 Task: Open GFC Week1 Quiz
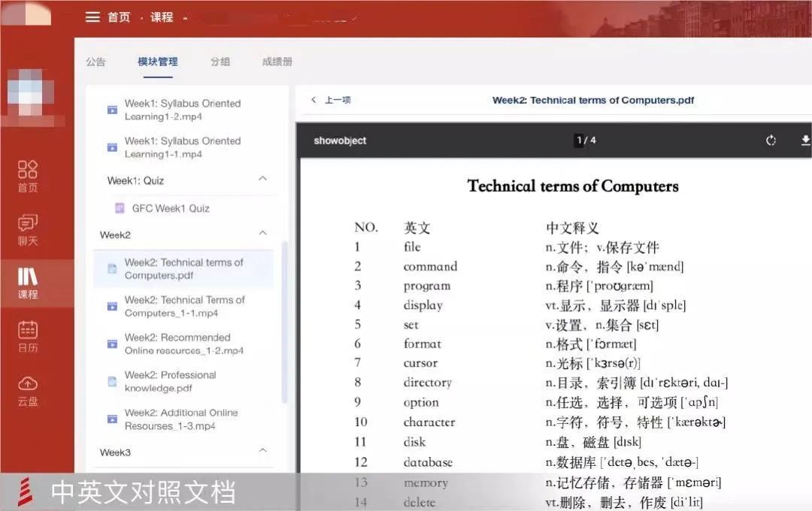pos(171,208)
